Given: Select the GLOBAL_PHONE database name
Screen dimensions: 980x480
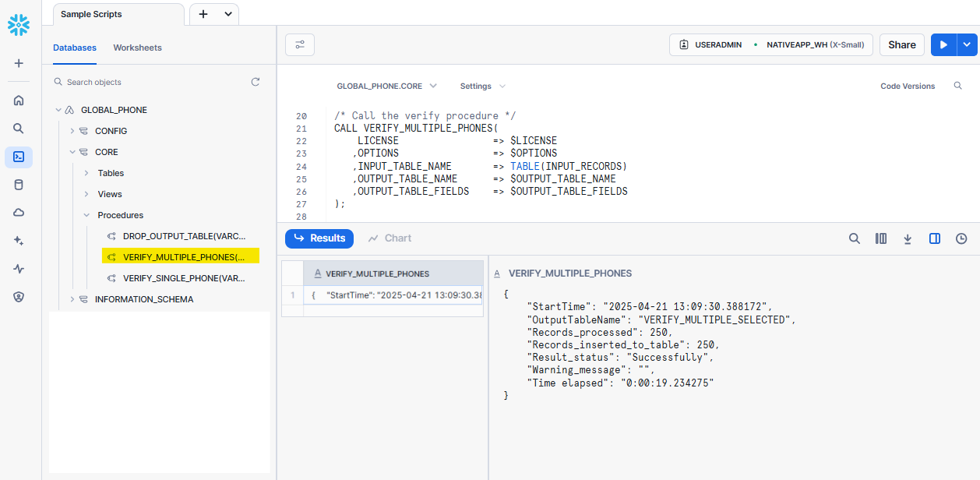Looking at the screenshot, I should (114, 110).
